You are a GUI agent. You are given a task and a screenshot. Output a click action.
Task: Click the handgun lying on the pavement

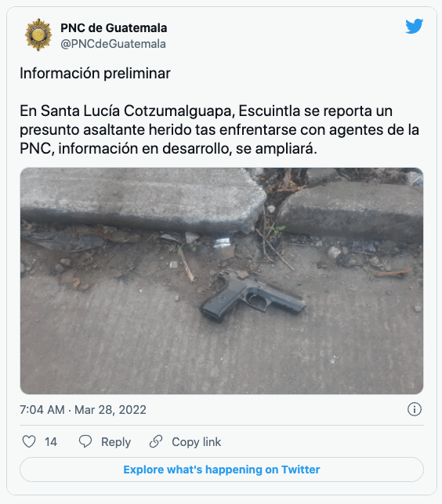[253, 296]
